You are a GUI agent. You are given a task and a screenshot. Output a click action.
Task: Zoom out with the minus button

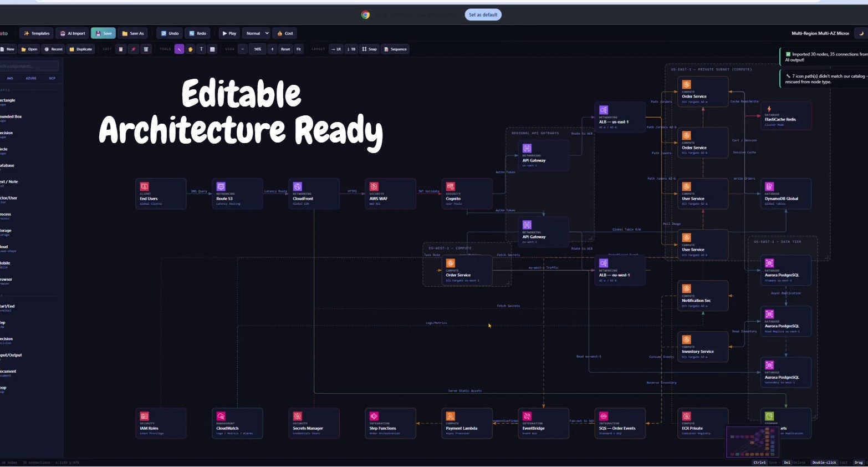pyautogui.click(x=243, y=49)
